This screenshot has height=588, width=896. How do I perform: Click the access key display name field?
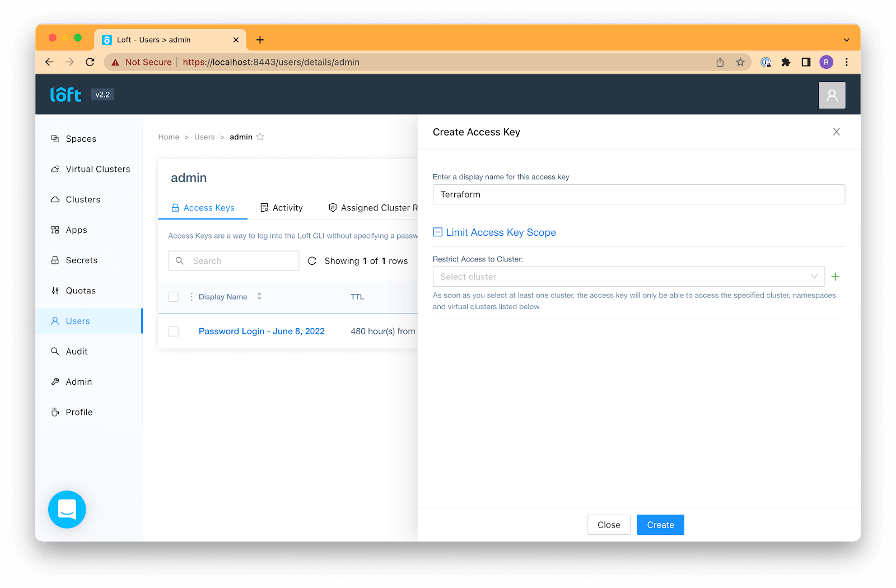click(638, 194)
